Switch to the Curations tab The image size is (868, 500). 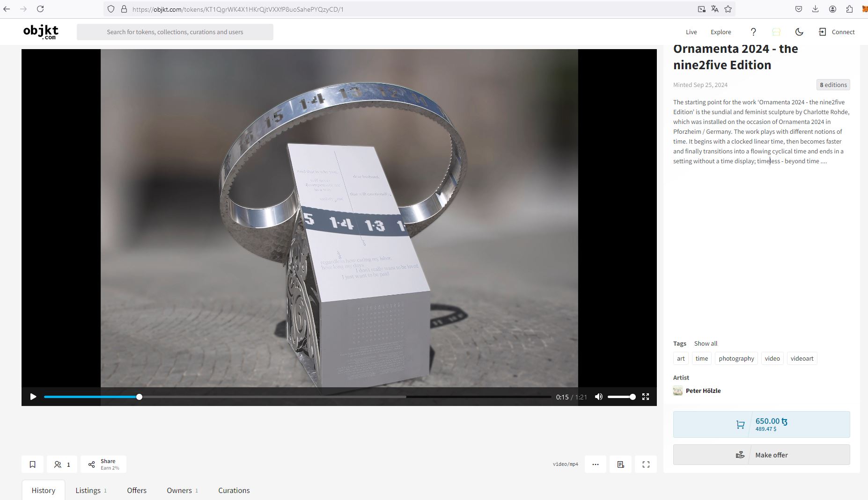point(234,490)
